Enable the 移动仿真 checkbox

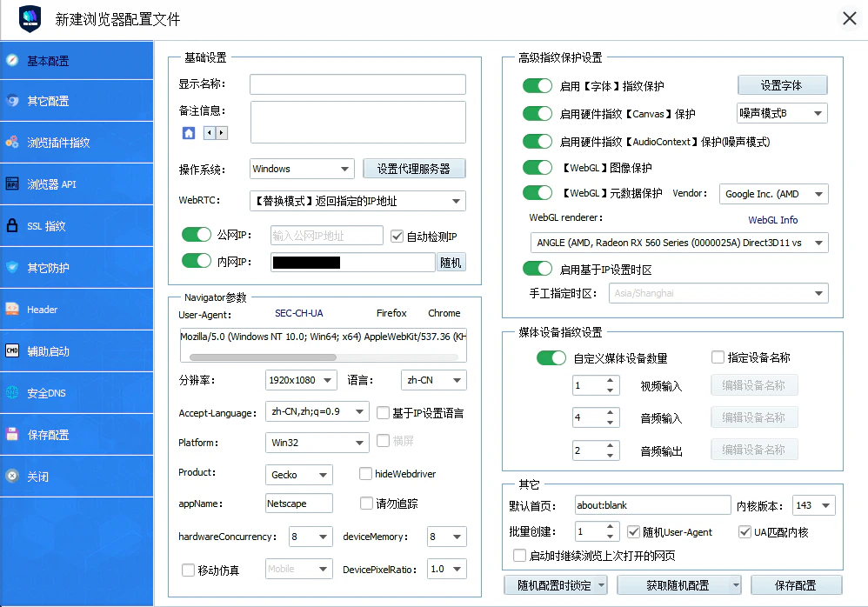tap(188, 569)
